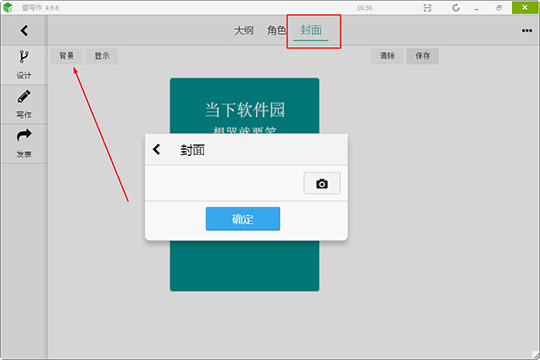Viewport: 540px width, 360px height.
Task: Close the window with the green X
Action: tap(525, 8)
